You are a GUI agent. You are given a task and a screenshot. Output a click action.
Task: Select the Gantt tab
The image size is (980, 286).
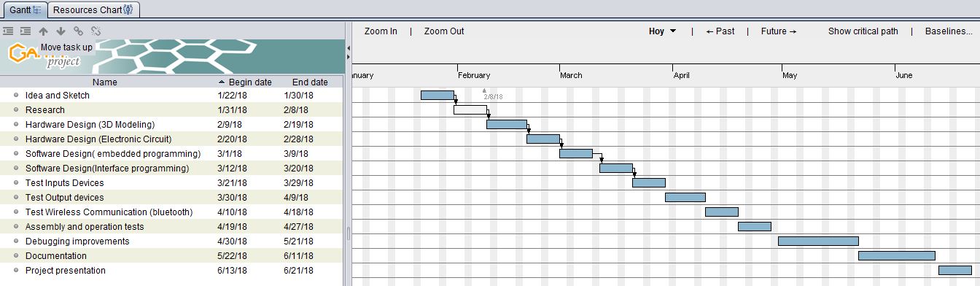(x=25, y=9)
